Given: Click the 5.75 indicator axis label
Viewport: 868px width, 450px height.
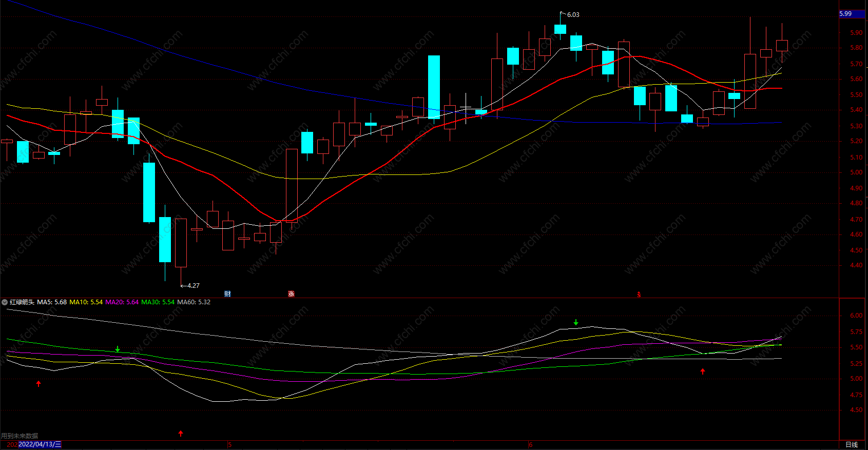Looking at the screenshot, I should [856, 332].
